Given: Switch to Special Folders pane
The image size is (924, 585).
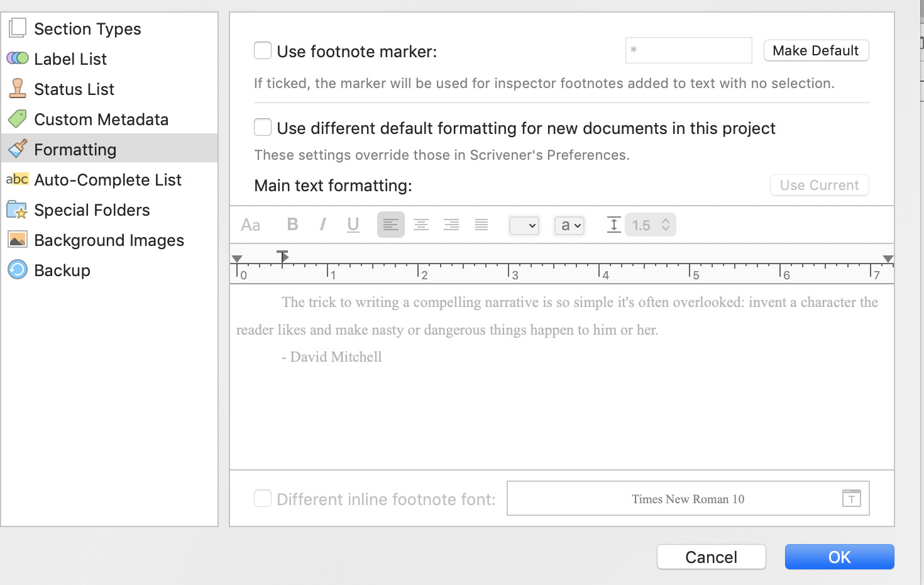Looking at the screenshot, I should (x=92, y=209).
